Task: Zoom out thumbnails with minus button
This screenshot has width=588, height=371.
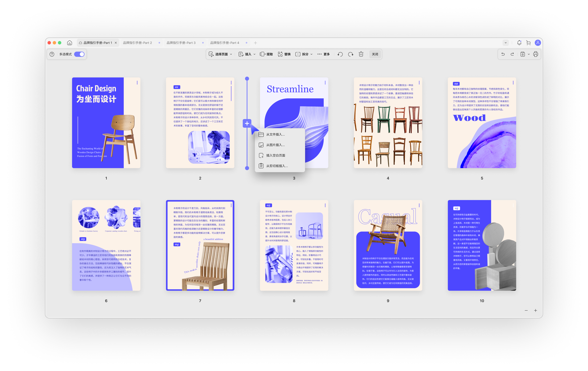Action: tap(526, 310)
